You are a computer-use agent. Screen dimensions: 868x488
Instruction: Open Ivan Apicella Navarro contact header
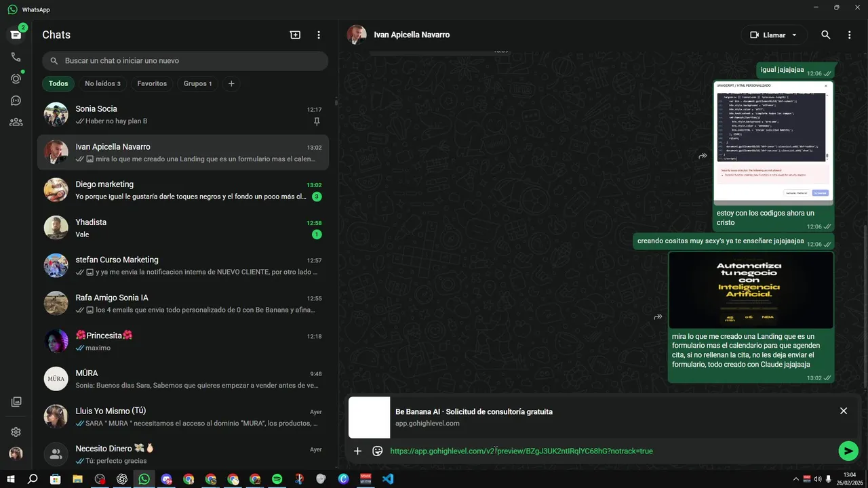412,35
